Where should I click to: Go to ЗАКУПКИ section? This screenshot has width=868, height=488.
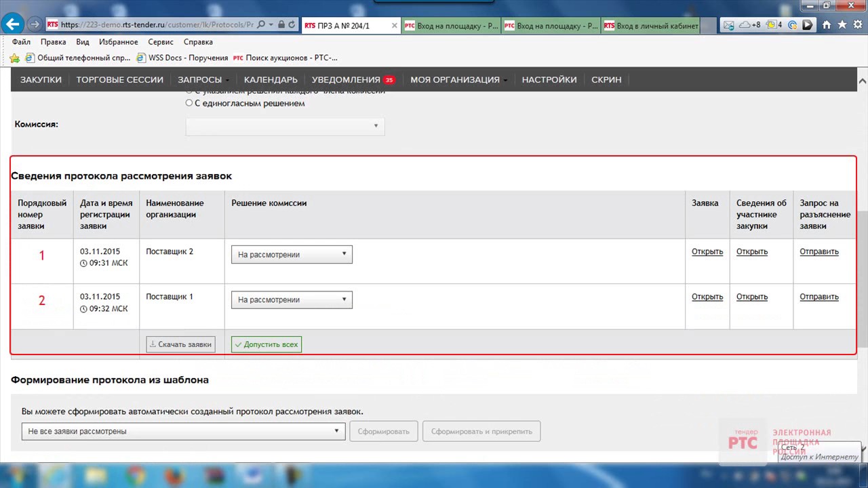[41, 79]
